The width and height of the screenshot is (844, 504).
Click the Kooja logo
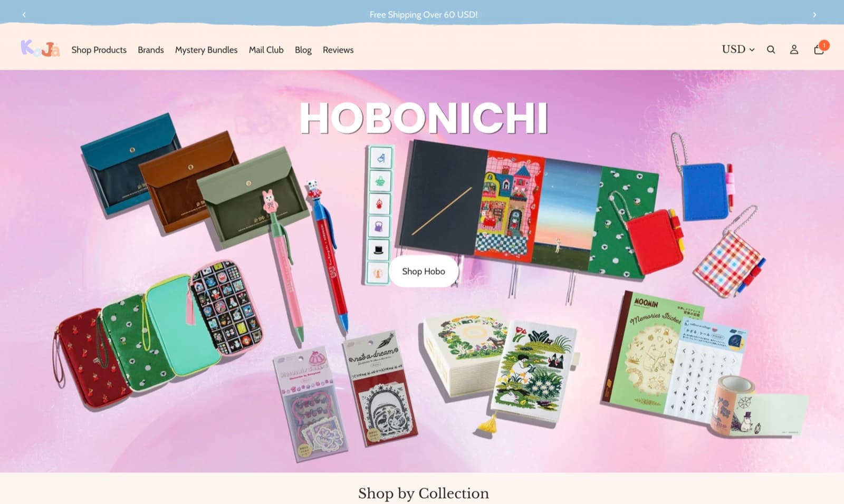tap(40, 49)
